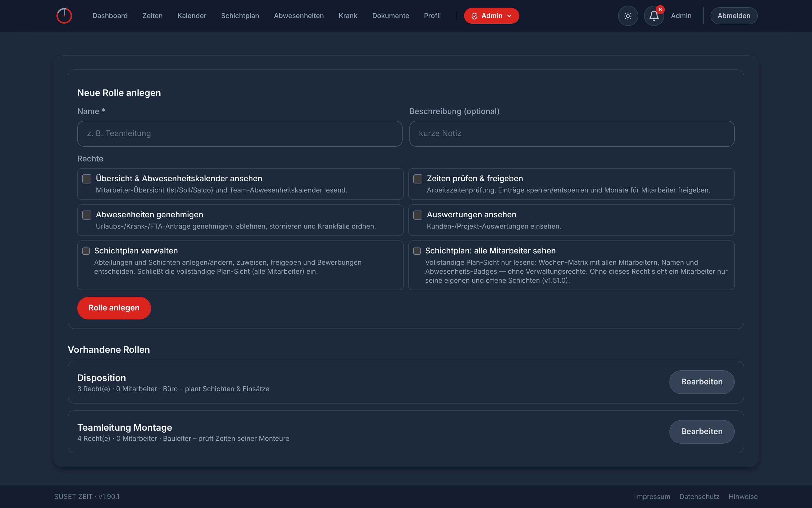
Task: Click the Rolle anlegen button
Action: click(x=114, y=308)
